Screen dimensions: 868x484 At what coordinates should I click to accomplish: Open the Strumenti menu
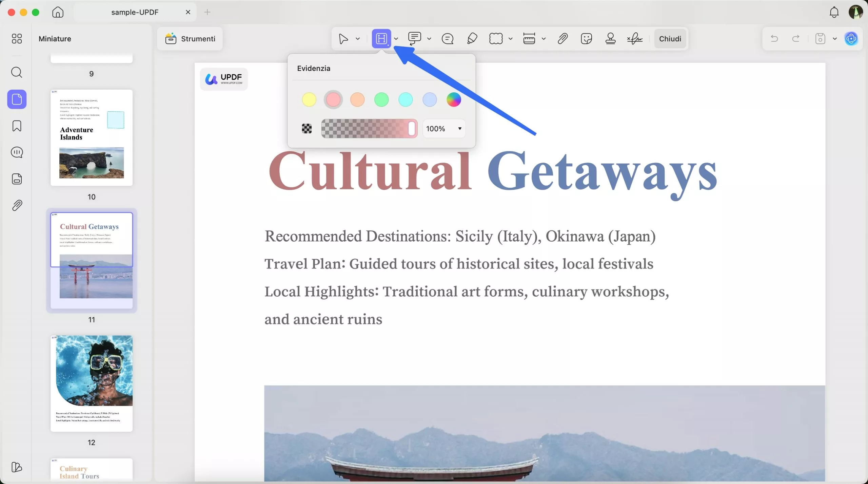point(190,38)
